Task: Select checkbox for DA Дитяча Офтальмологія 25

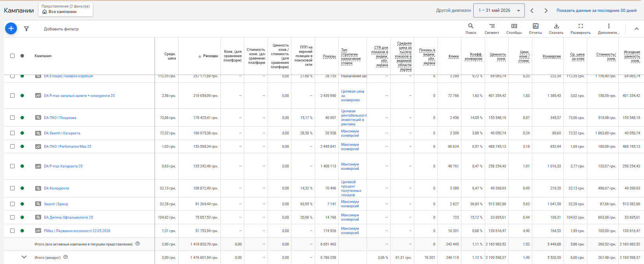Action: (x=12, y=217)
